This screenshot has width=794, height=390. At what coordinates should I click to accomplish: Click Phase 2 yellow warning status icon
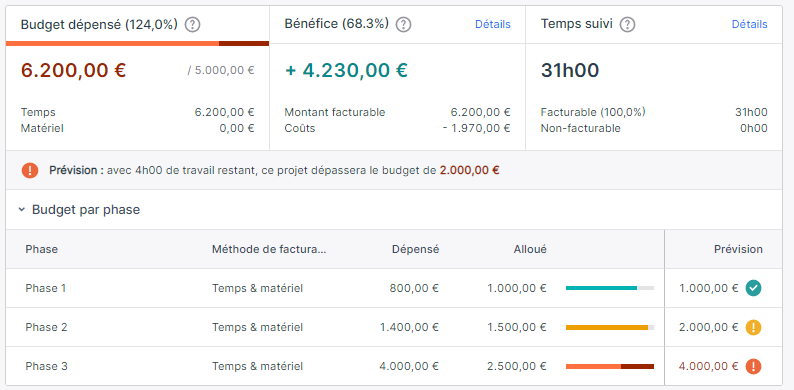pyautogui.click(x=753, y=327)
